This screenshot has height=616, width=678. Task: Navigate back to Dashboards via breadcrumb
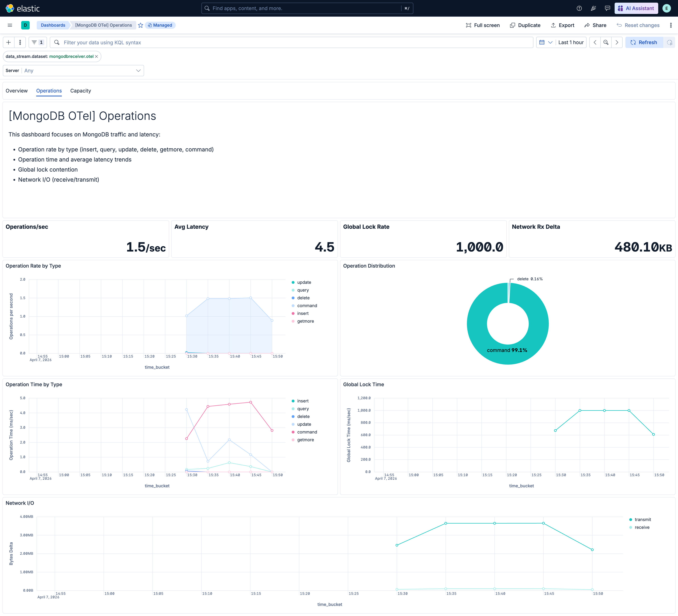53,25
